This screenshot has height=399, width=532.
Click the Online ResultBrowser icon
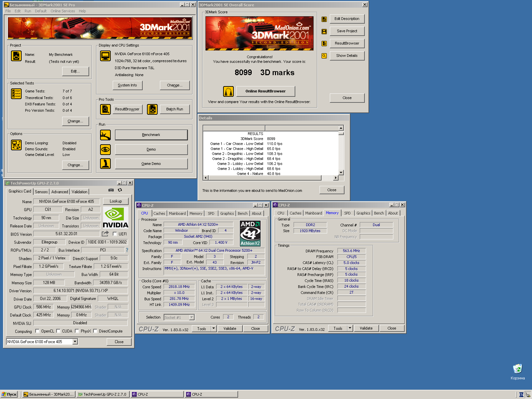coord(228,91)
